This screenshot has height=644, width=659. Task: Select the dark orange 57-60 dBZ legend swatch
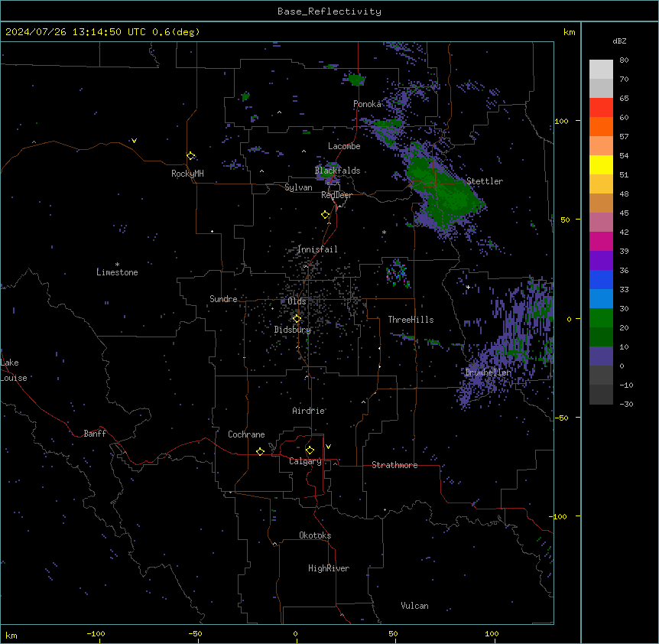tap(601, 126)
